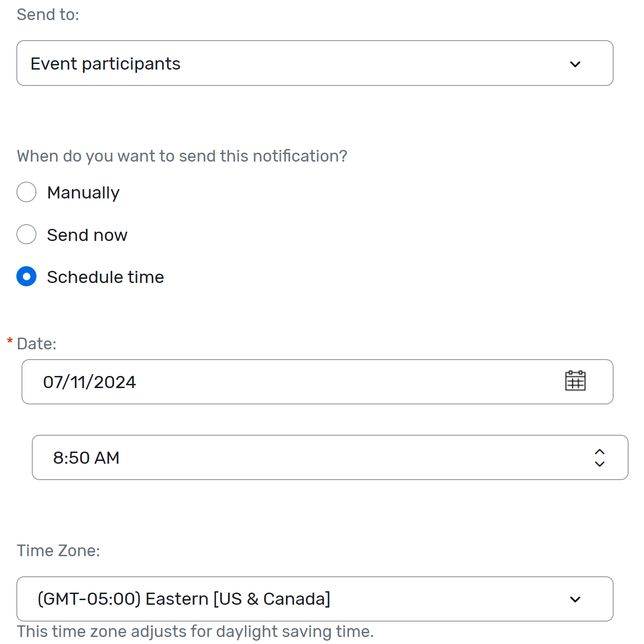Image resolution: width=644 pixels, height=644 pixels.
Task: Click the notification timing question heading
Action: (182, 156)
